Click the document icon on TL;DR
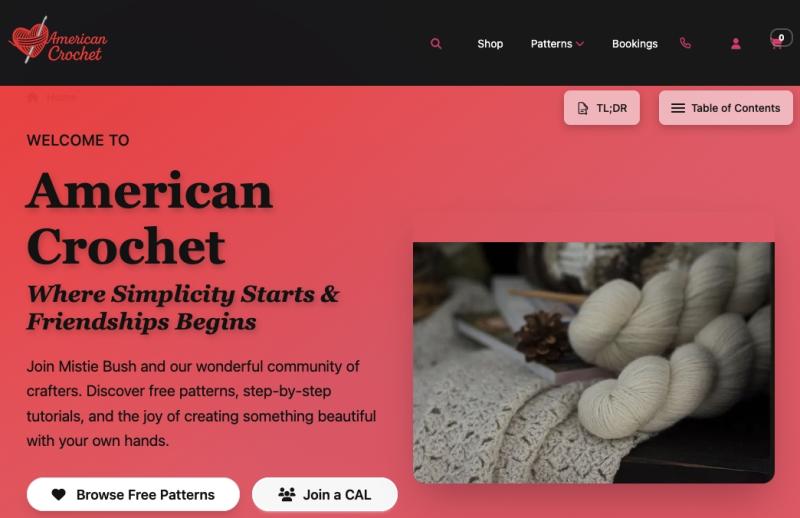800x518 pixels. tap(582, 108)
